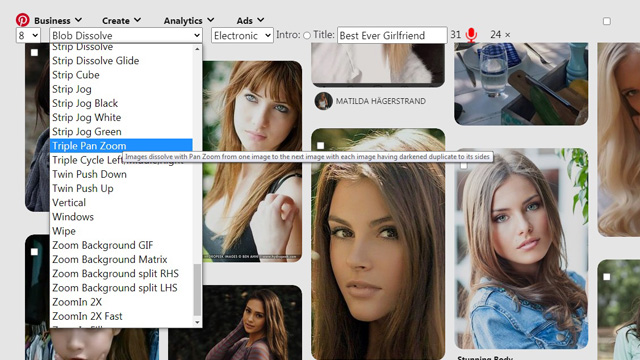Screen dimensions: 640x360
Task: Click the dropdown list scroll up arrow
Action: point(198,49)
